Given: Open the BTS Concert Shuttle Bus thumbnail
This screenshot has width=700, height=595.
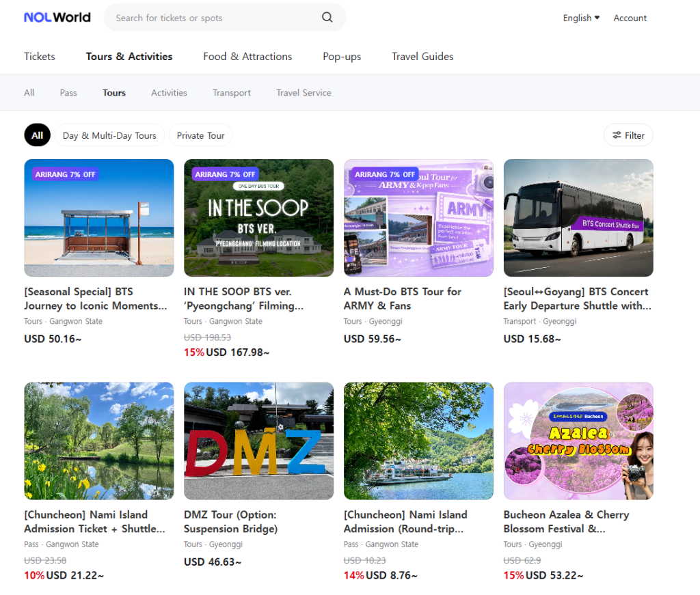Looking at the screenshot, I should (578, 218).
